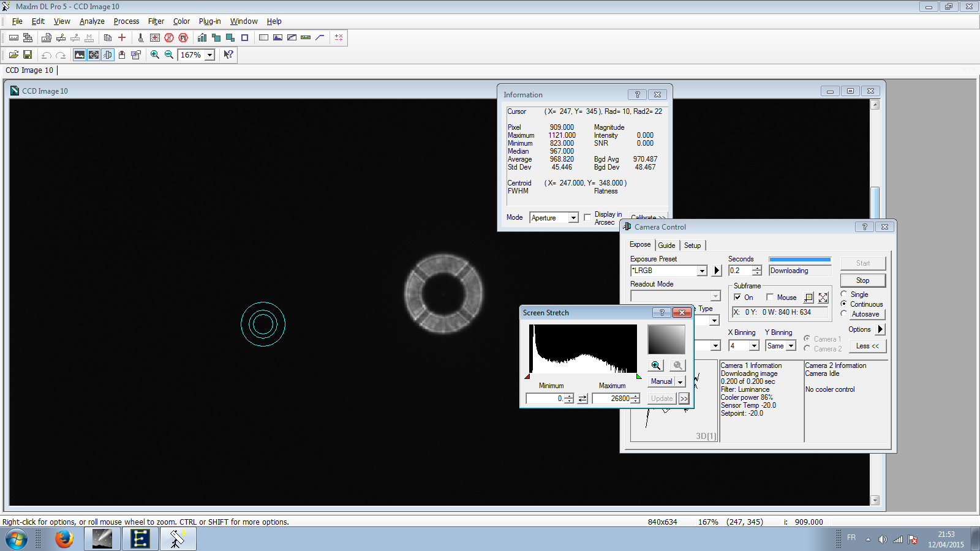Uncheck the Subframe On checkbox
The width and height of the screenshot is (980, 551).
click(x=737, y=297)
